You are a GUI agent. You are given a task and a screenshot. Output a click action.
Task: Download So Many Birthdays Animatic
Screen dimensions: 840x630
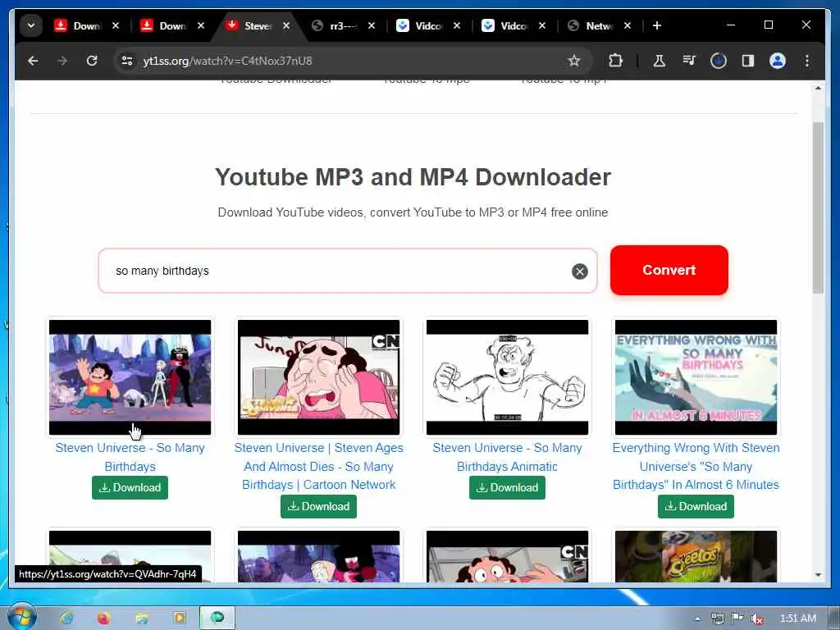[507, 487]
